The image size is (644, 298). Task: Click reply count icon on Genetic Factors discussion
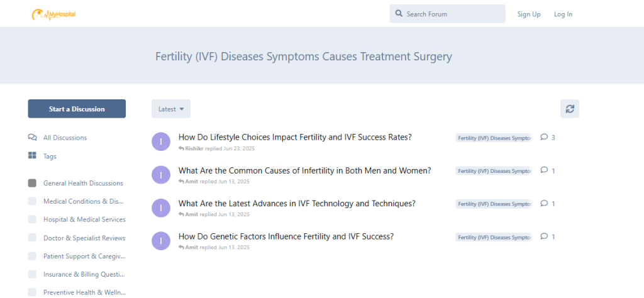point(544,236)
